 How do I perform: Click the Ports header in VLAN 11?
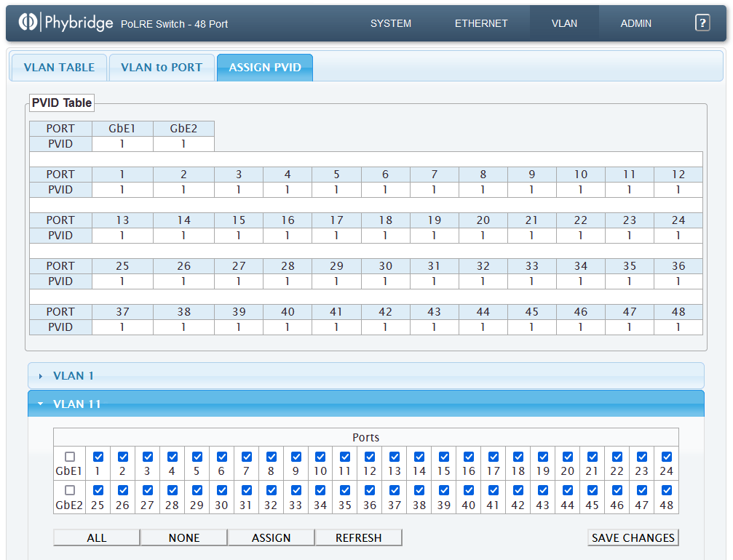tap(366, 437)
